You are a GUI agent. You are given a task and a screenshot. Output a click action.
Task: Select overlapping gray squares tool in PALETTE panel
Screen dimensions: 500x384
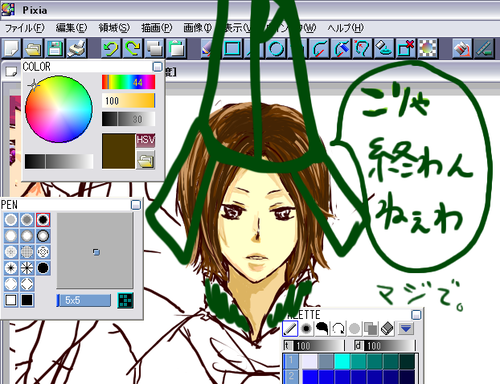(x=371, y=329)
